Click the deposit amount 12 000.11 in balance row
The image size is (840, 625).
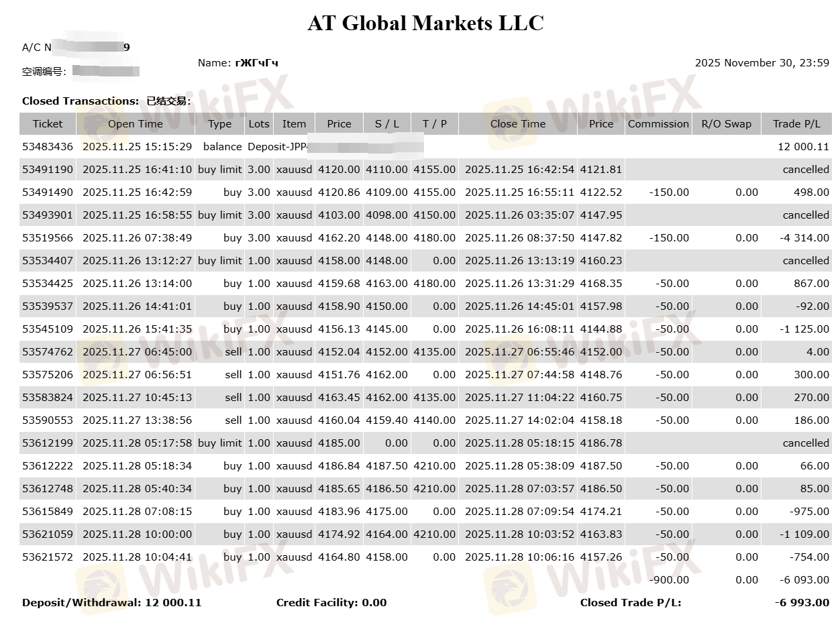(x=804, y=146)
